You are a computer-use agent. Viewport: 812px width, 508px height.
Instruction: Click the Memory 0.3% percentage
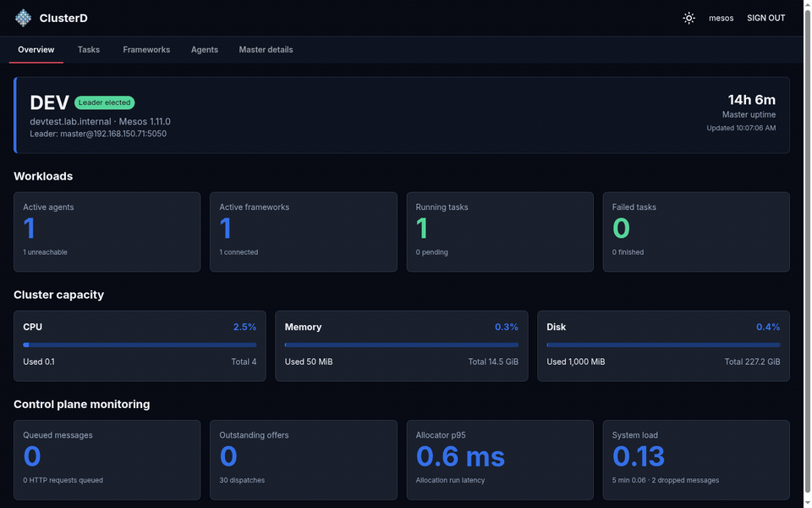coord(507,327)
